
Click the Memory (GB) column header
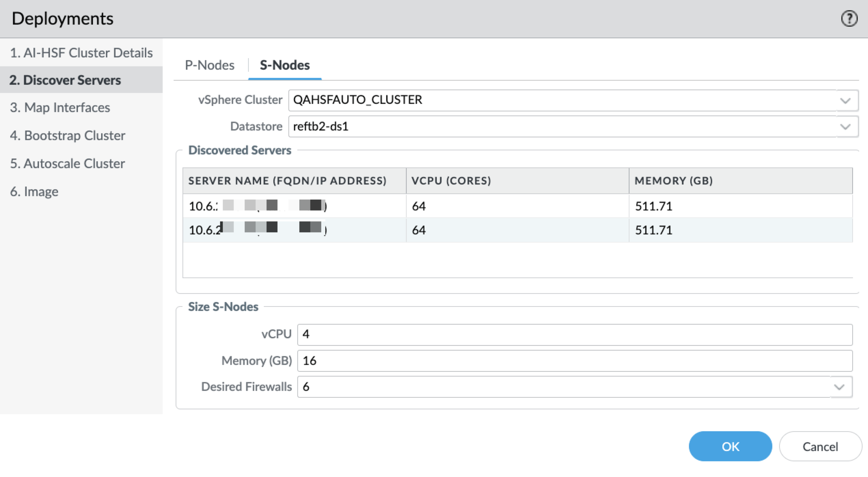(x=673, y=181)
